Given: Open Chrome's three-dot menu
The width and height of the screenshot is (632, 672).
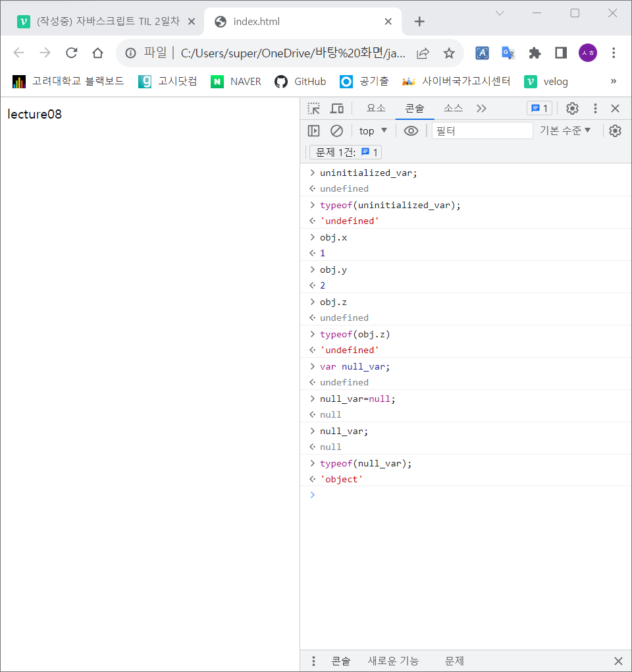Looking at the screenshot, I should pyautogui.click(x=614, y=53).
